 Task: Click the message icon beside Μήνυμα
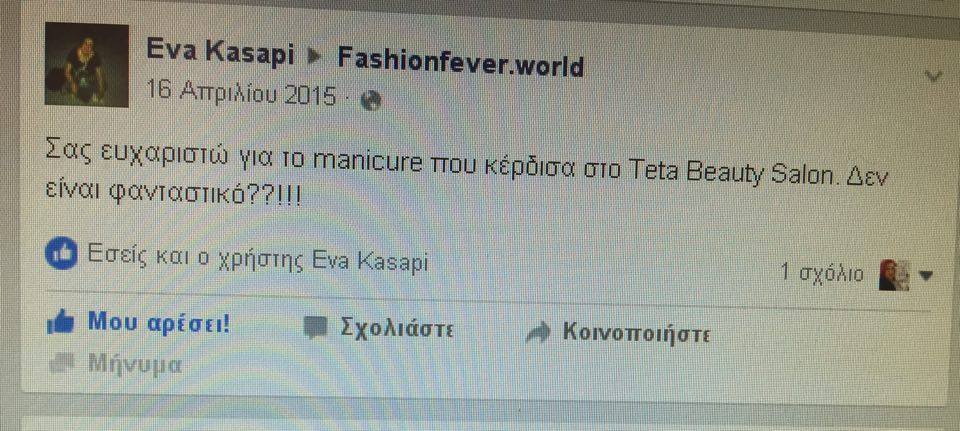pos(61,363)
